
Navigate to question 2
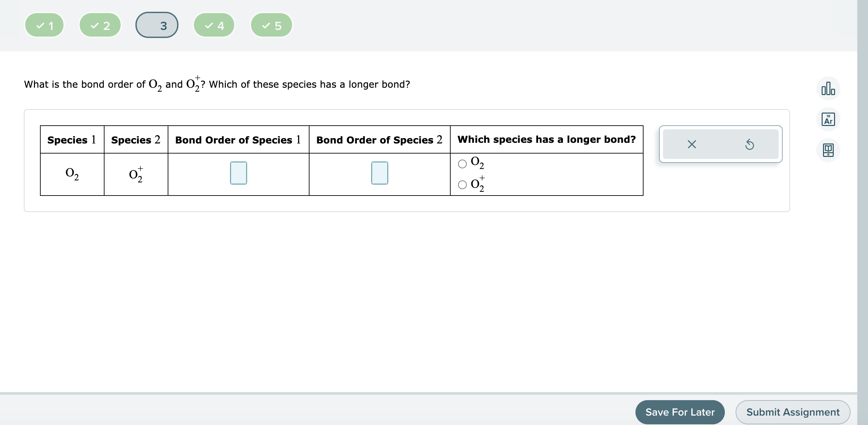[x=100, y=25]
